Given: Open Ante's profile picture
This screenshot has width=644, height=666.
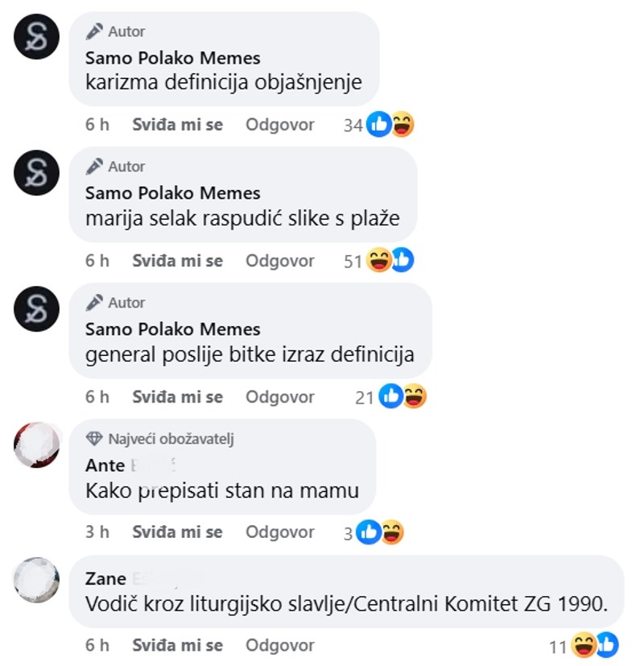Looking at the screenshot, I should (x=36, y=445).
